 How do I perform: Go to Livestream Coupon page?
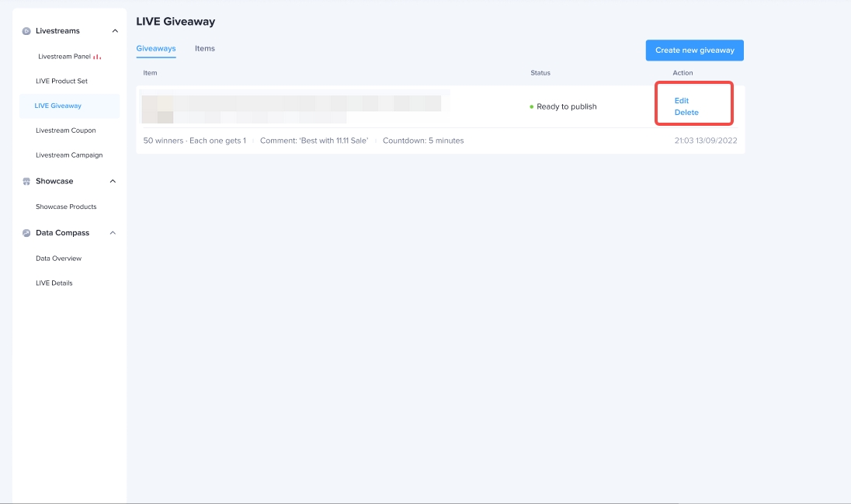(x=66, y=130)
